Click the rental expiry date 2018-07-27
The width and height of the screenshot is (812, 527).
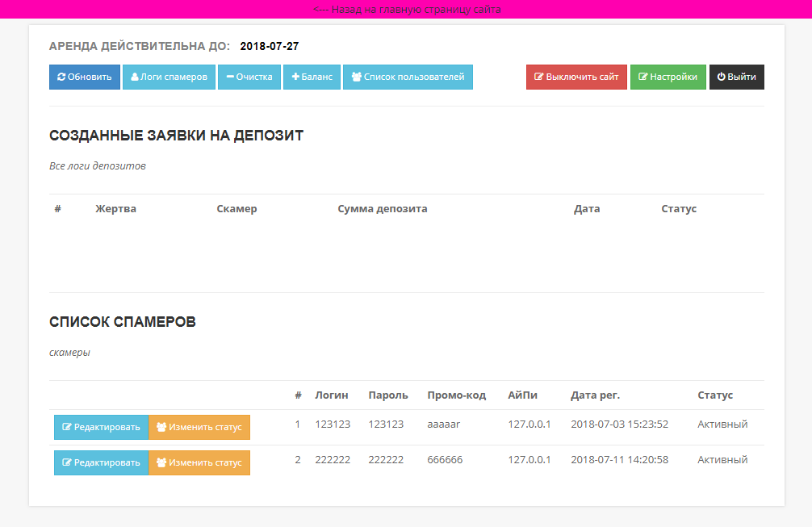(269, 47)
